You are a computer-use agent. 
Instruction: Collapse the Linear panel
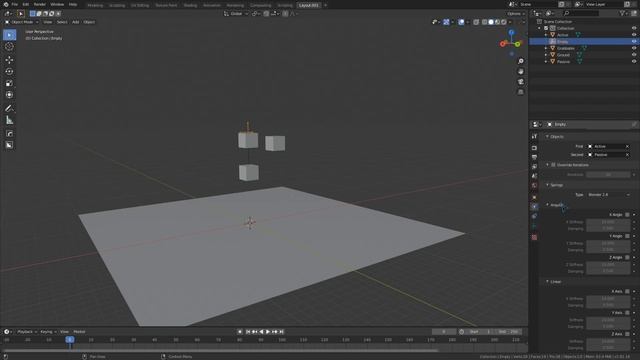click(x=547, y=282)
